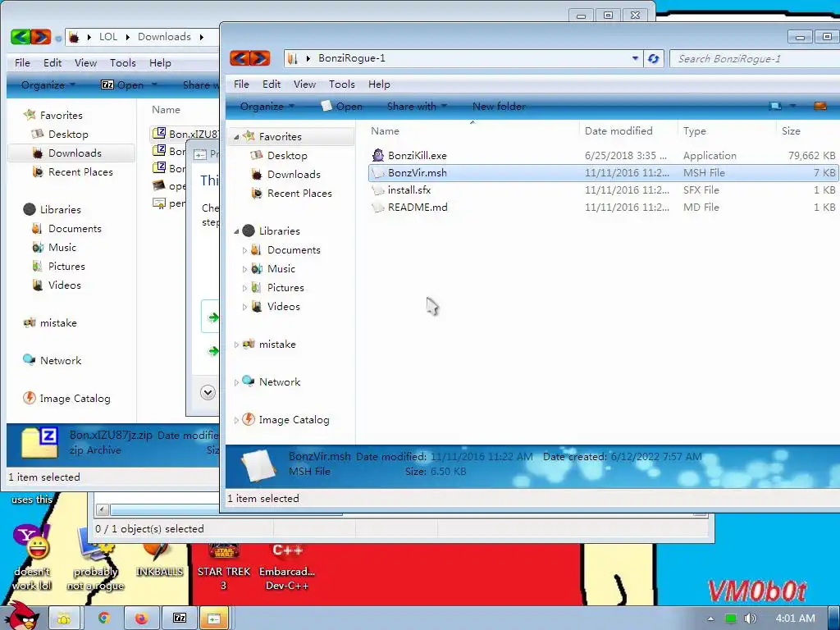Open the Angry Birds start button
The image size is (840, 630).
click(x=22, y=616)
